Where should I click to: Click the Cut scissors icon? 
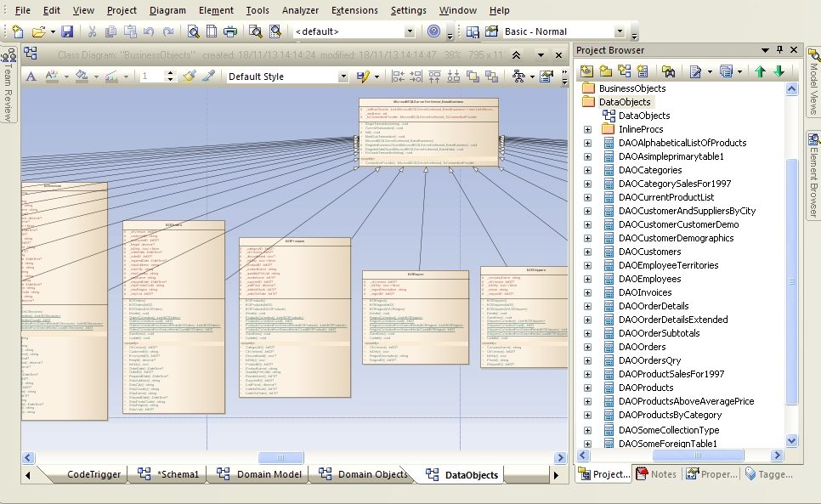coord(92,31)
